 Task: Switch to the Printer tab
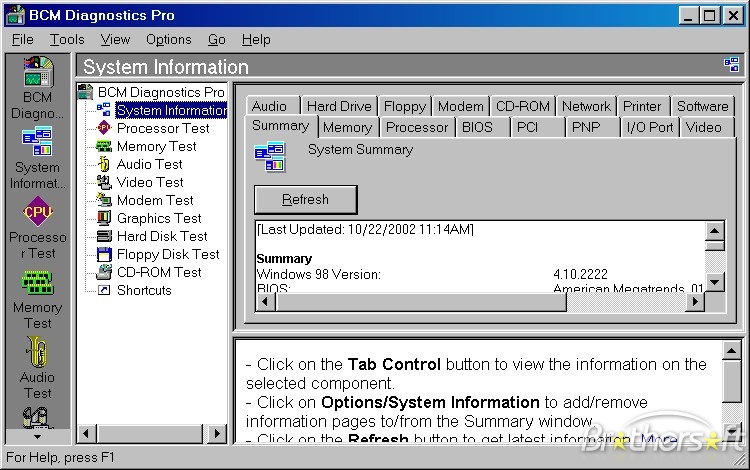click(644, 106)
